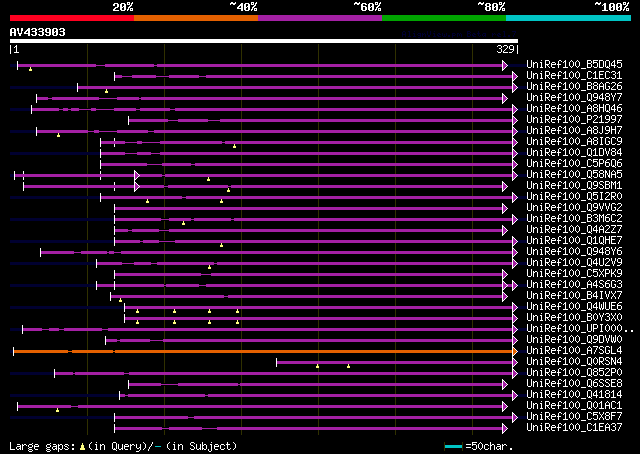Image resolution: width=640 pixels, height=454 pixels.
Task: Open the UniRef100_Q4WUE6 label
Action: 574,307
